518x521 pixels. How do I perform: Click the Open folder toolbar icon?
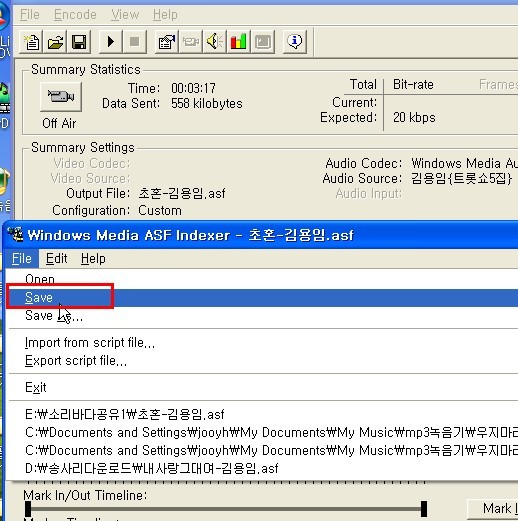[x=55, y=42]
